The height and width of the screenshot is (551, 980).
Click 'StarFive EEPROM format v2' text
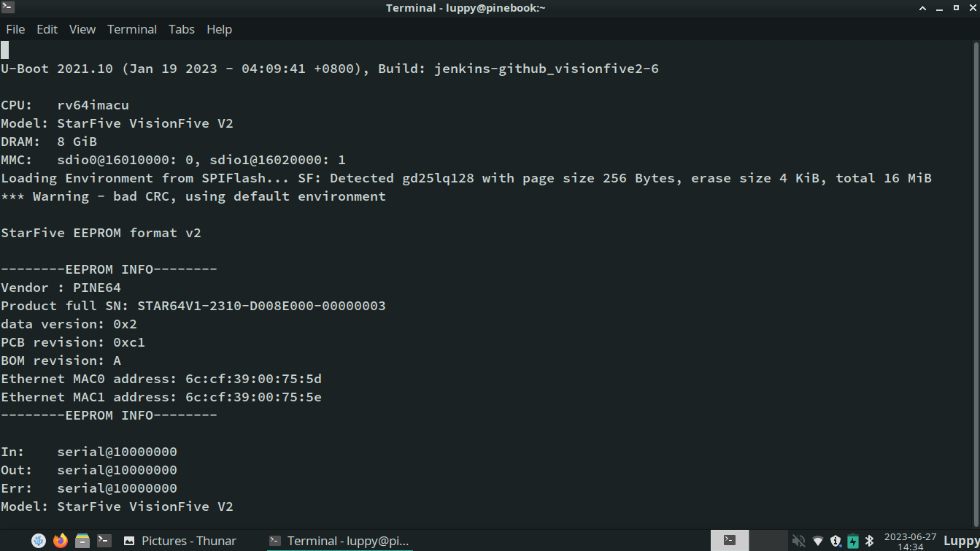click(x=101, y=233)
